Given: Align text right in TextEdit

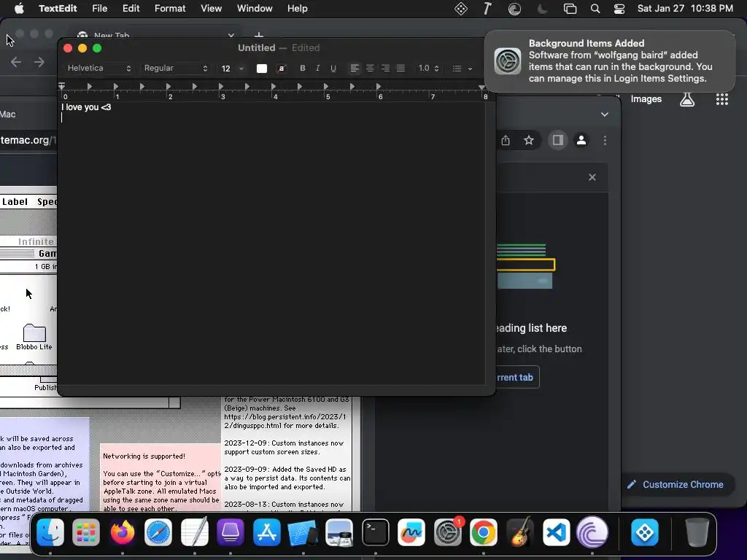Looking at the screenshot, I should pos(385,68).
